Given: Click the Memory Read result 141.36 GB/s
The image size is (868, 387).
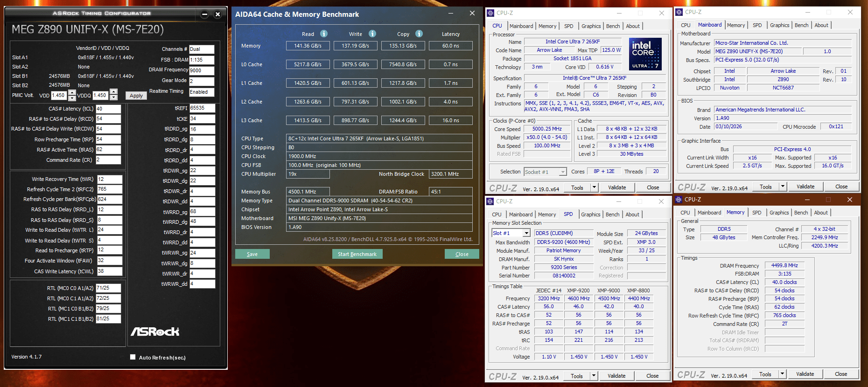Looking at the screenshot, I should (x=308, y=46).
